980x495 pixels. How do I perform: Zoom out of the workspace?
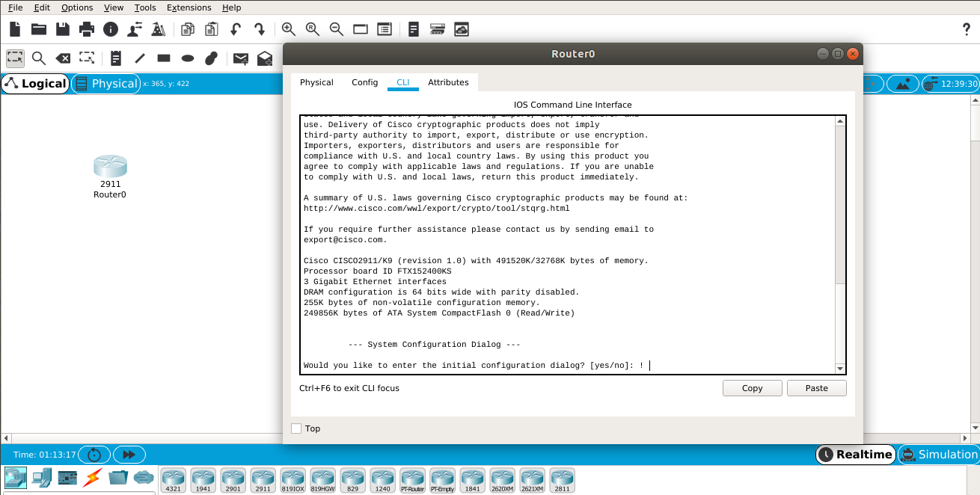(x=337, y=29)
